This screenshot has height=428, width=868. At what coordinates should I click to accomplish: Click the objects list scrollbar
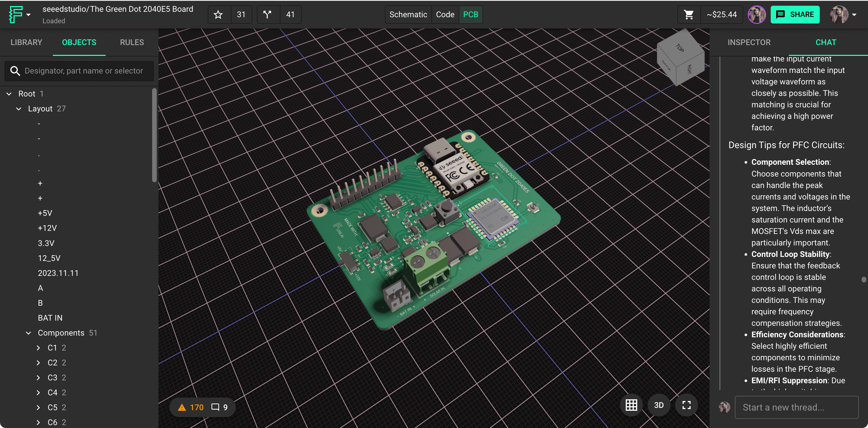(x=154, y=135)
